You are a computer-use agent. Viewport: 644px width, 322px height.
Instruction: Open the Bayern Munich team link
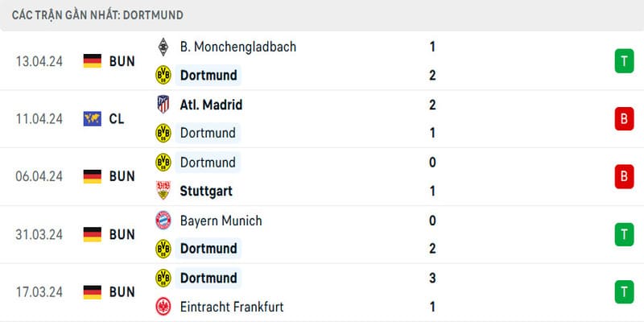(x=221, y=221)
